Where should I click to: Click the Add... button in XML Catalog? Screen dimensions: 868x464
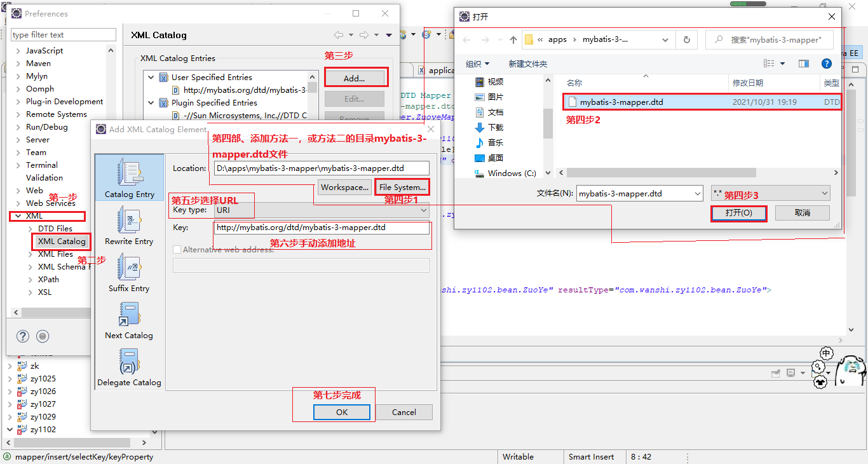pos(356,77)
